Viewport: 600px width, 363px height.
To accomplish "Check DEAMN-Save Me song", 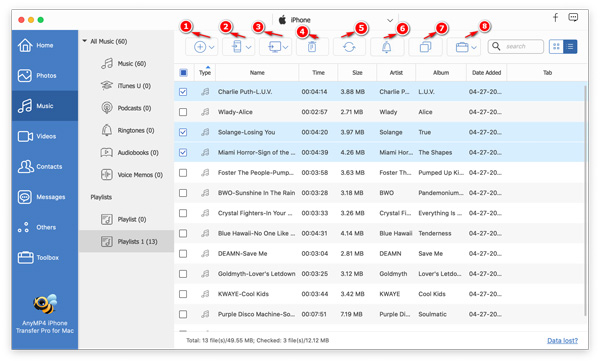I will click(x=183, y=254).
